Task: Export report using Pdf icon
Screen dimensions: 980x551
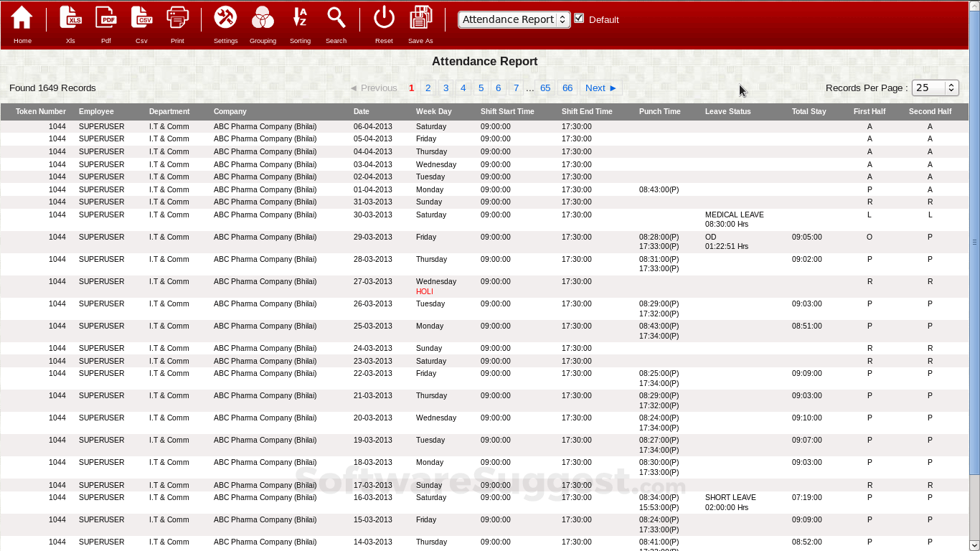Action: 106,18
